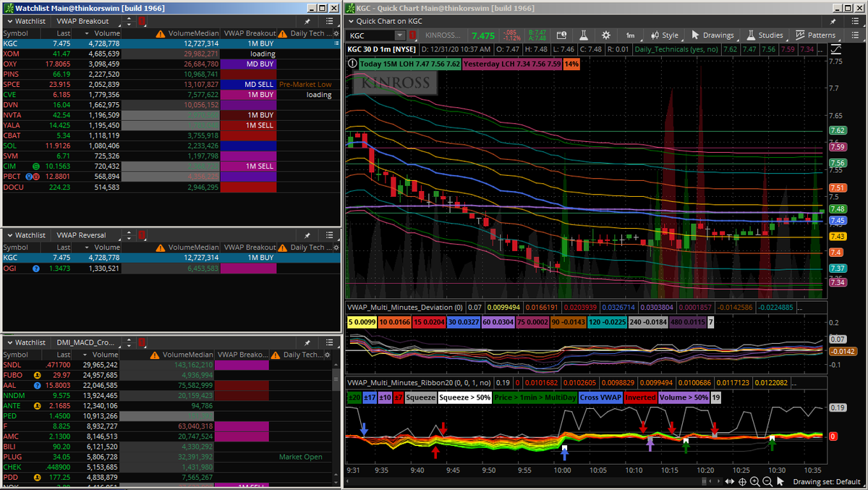
Task: Click info icon next to OGI
Action: click(36, 269)
